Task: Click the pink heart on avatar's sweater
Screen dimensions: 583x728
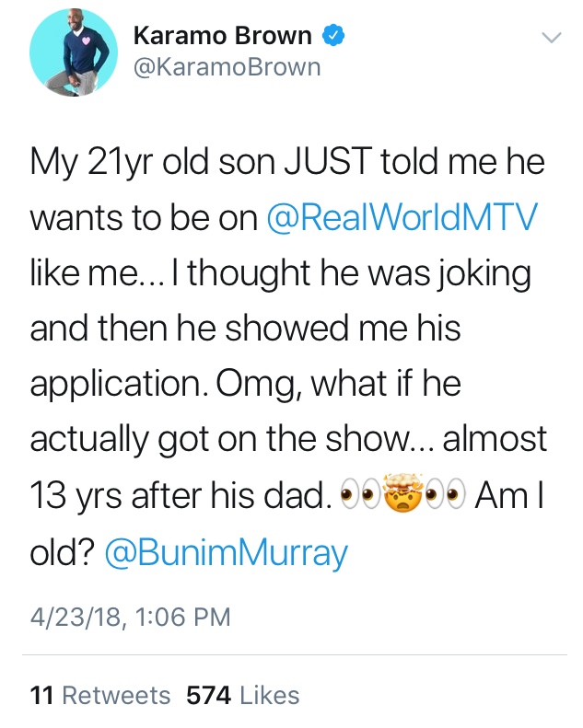Action: [86, 40]
